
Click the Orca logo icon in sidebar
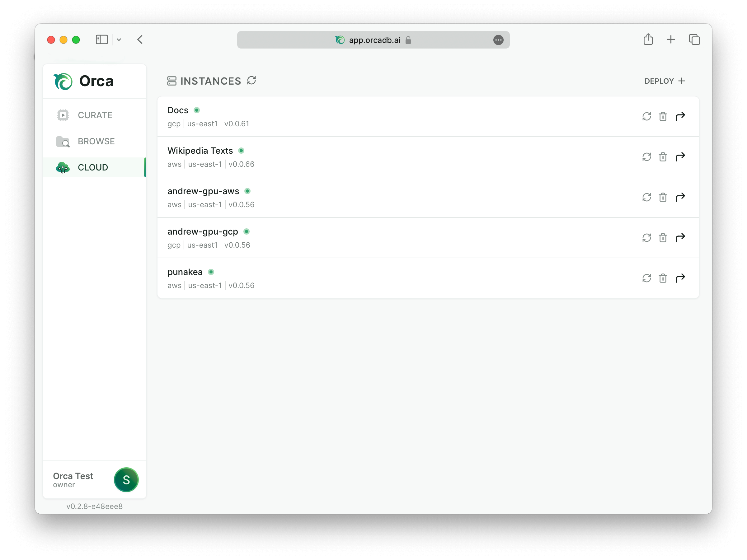coord(63,81)
